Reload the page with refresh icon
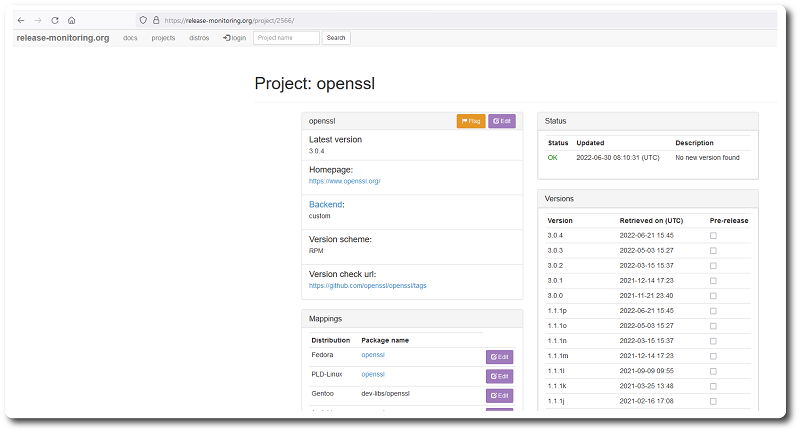This screenshot has width=800, height=432. [55, 20]
